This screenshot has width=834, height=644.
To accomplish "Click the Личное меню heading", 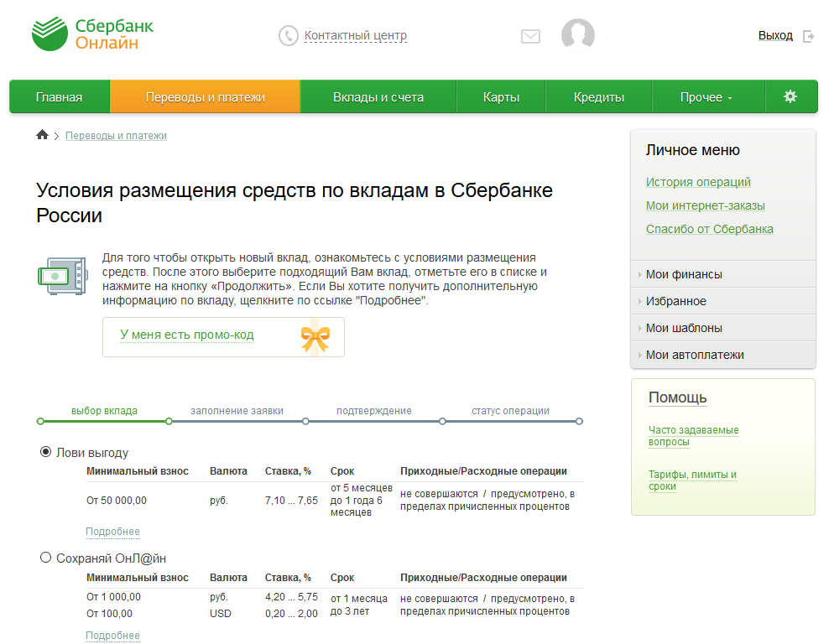I will coord(692,150).
